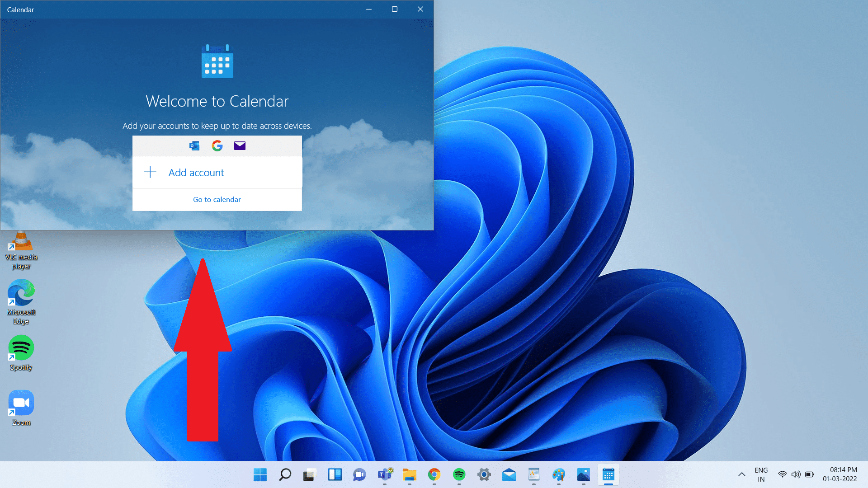
Task: Click the Outlook icon to add account
Action: pos(194,145)
